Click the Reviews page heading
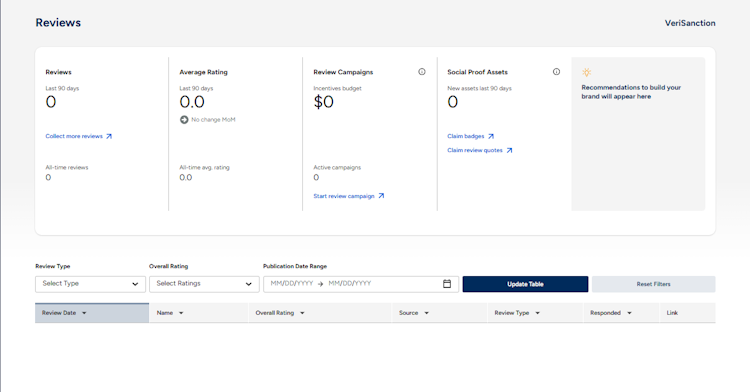This screenshot has width=750, height=392. coord(58,22)
